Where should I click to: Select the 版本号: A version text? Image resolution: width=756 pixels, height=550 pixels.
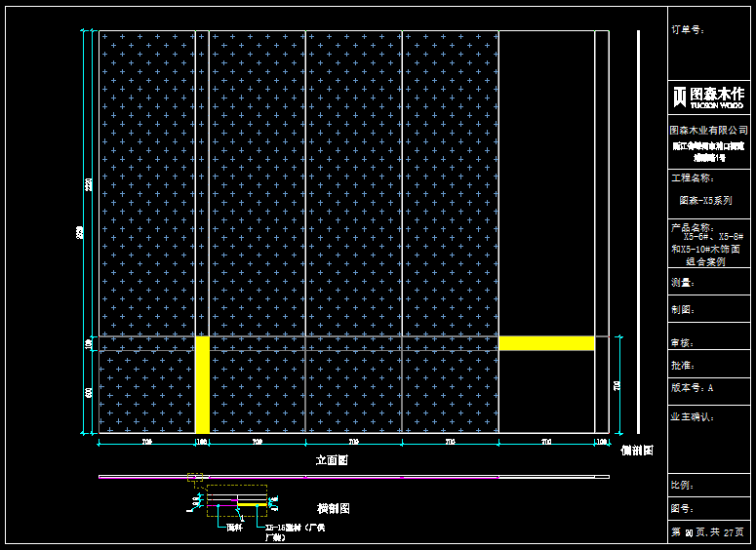tap(692, 388)
